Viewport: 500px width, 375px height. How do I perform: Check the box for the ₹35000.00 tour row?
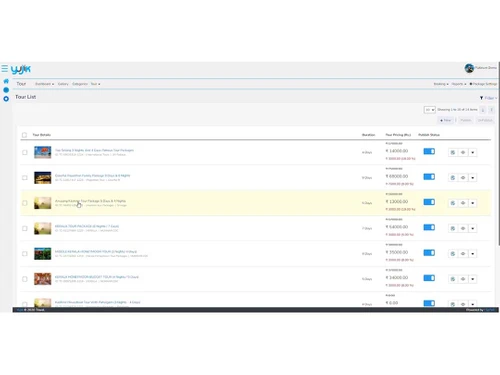25,254
